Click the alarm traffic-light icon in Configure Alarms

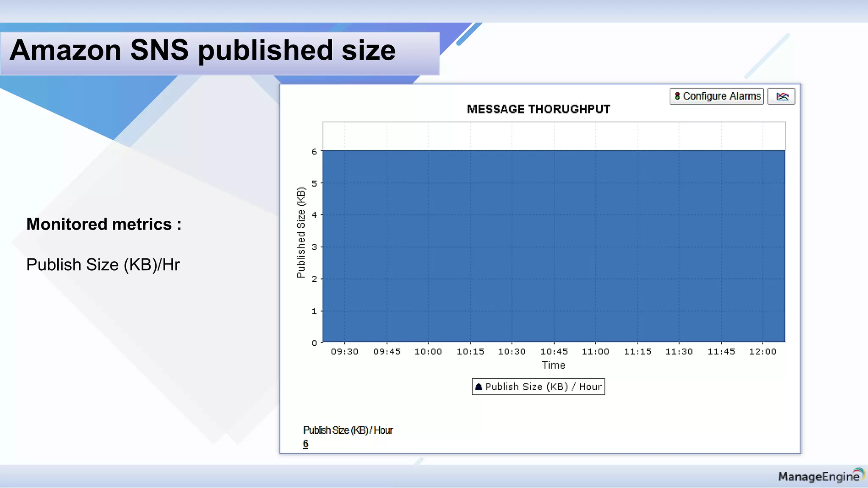click(677, 96)
